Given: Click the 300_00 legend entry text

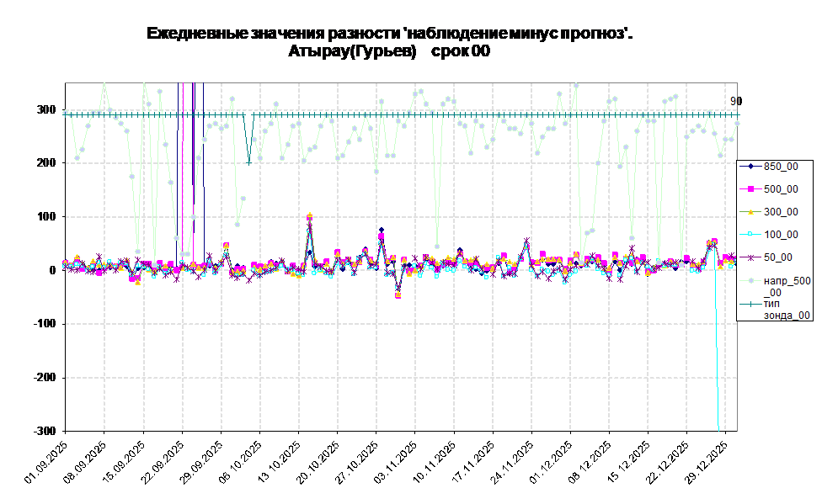Looking at the screenshot, I should pos(781,212).
